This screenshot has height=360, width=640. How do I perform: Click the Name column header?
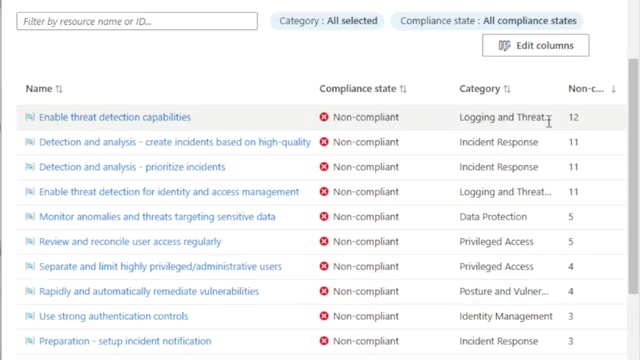tap(39, 89)
